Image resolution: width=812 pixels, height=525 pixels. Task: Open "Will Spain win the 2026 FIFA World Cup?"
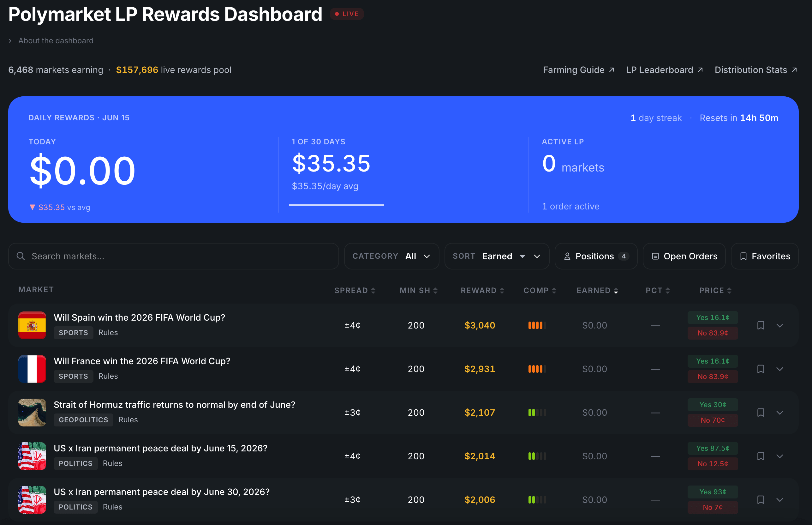tap(139, 317)
